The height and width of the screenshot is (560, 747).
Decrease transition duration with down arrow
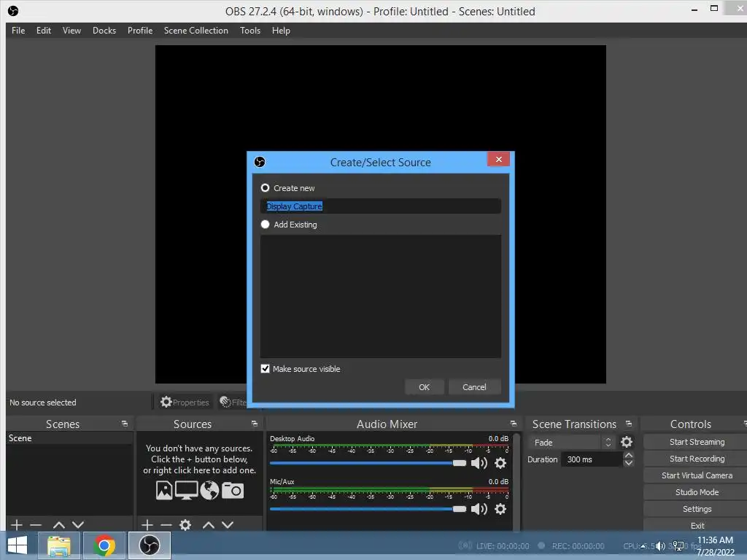(x=629, y=463)
